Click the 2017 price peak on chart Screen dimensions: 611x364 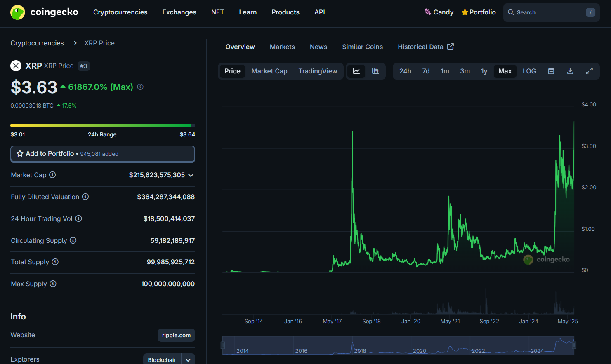[x=352, y=132]
